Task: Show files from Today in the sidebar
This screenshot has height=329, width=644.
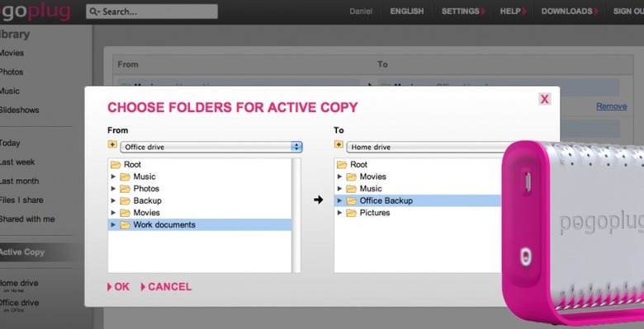Action: (x=10, y=143)
